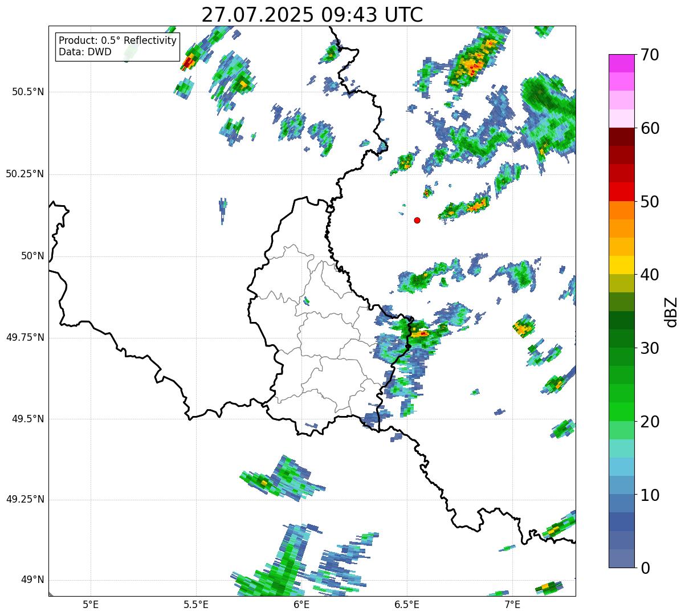
Task: Click the 50.25°N latitude label
Action: [x=25, y=174]
